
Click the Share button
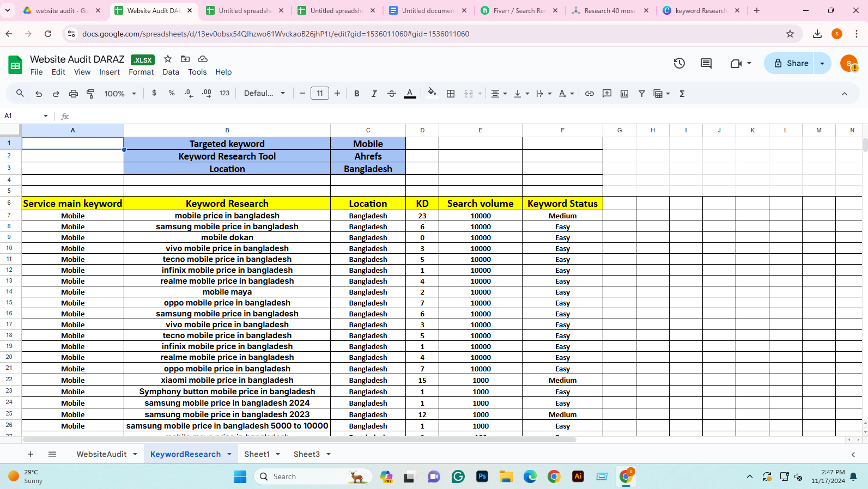(791, 63)
